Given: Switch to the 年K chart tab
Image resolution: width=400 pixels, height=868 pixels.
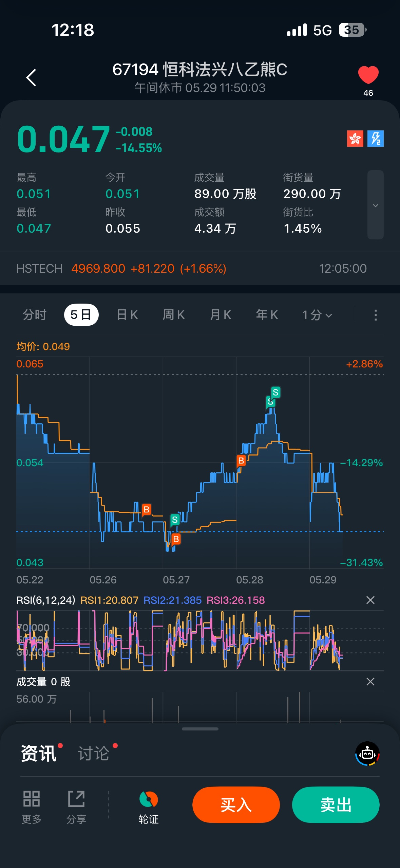Looking at the screenshot, I should 267,315.
